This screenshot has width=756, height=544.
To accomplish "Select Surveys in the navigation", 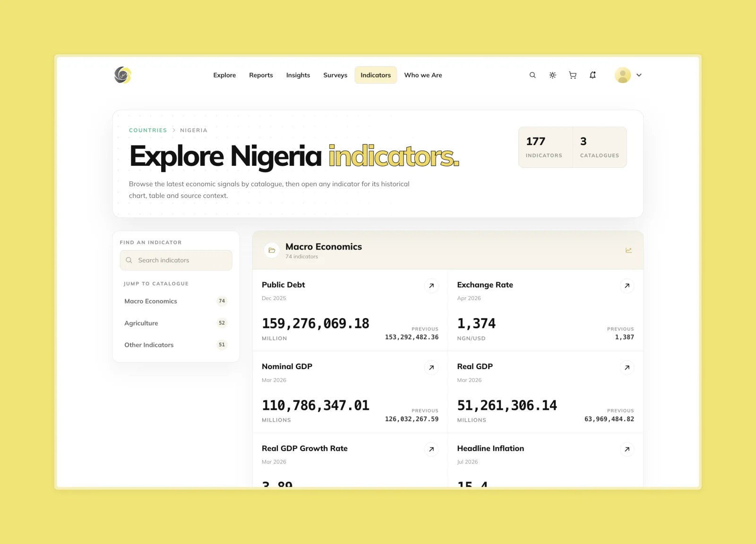I will click(335, 75).
